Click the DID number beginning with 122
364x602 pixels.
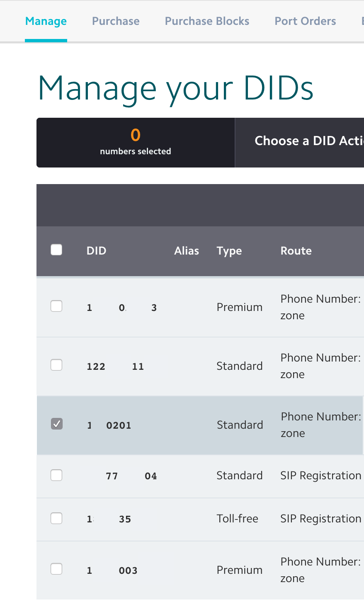[115, 367]
